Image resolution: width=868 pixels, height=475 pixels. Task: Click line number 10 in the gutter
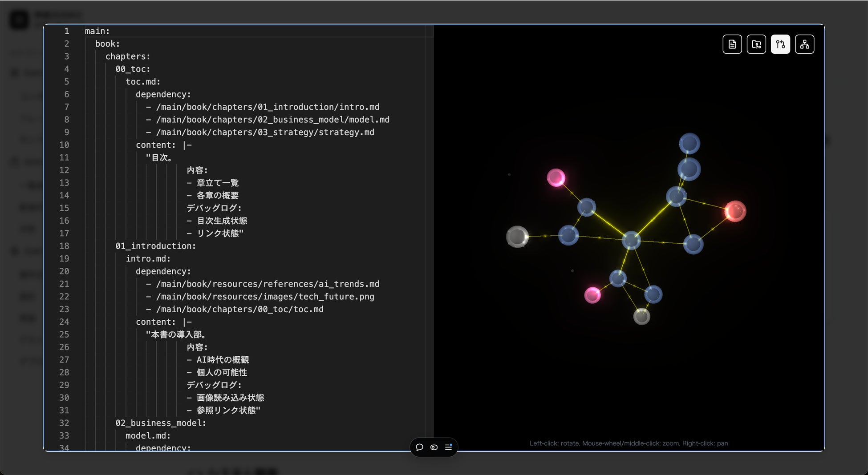coord(64,145)
